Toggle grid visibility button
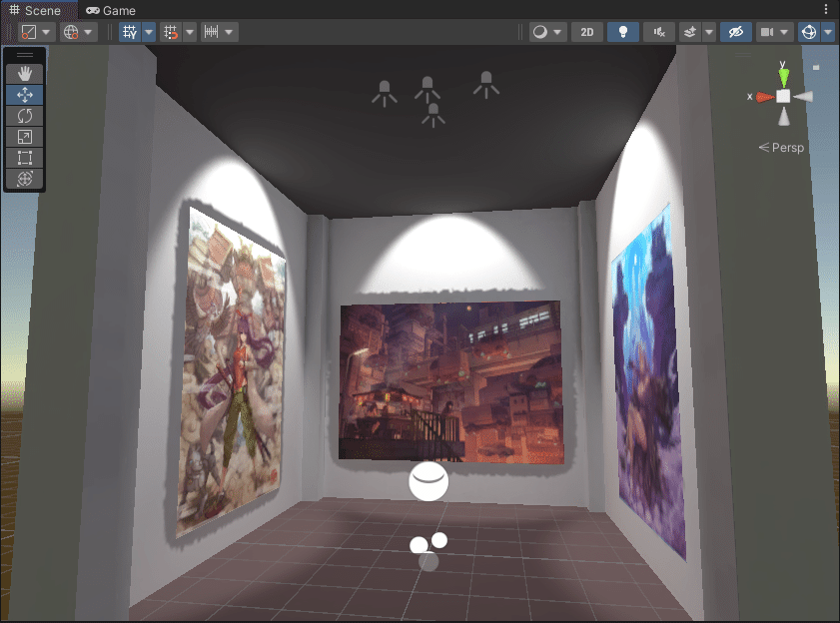The height and width of the screenshot is (623, 840). [130, 32]
